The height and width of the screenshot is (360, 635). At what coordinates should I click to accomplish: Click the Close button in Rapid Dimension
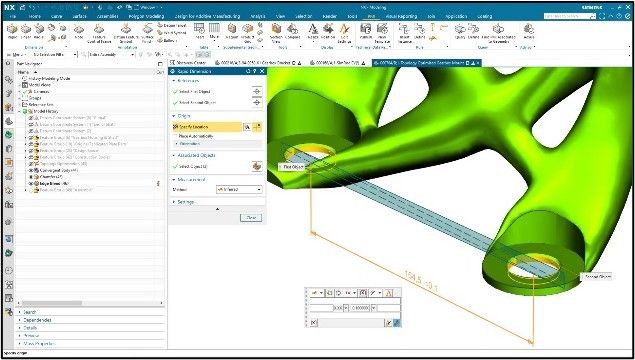pos(251,218)
